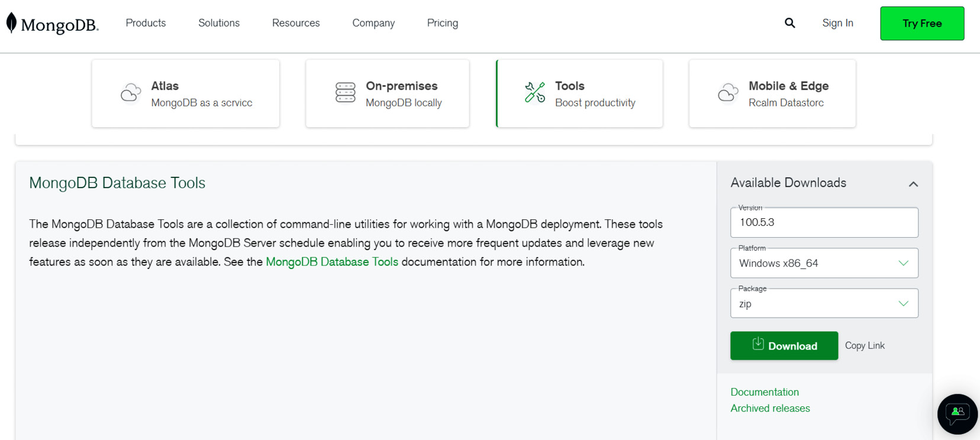
Task: Open the Resources menu
Action: coord(296,23)
